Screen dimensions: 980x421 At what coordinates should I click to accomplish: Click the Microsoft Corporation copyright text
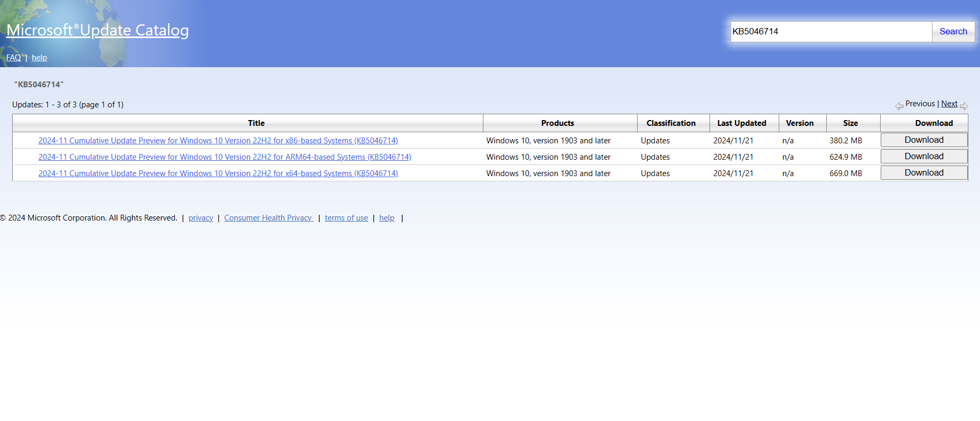click(x=89, y=218)
